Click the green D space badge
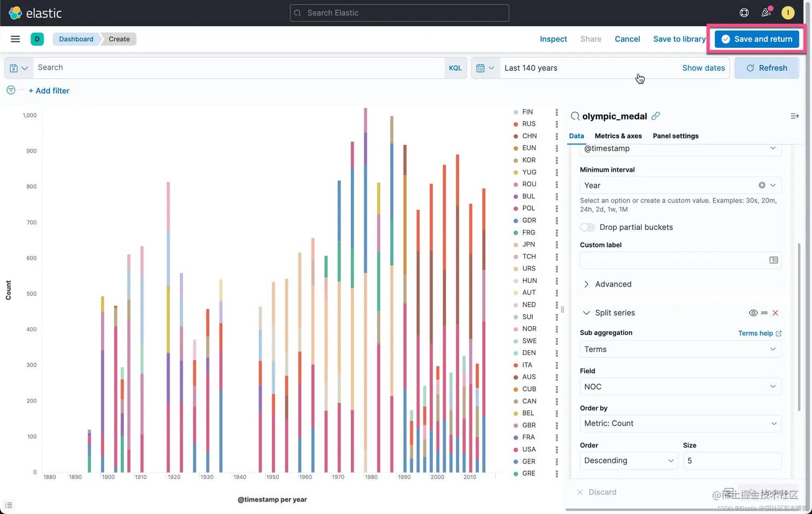Screen dimensions: 812x514 pyautogui.click(x=37, y=39)
